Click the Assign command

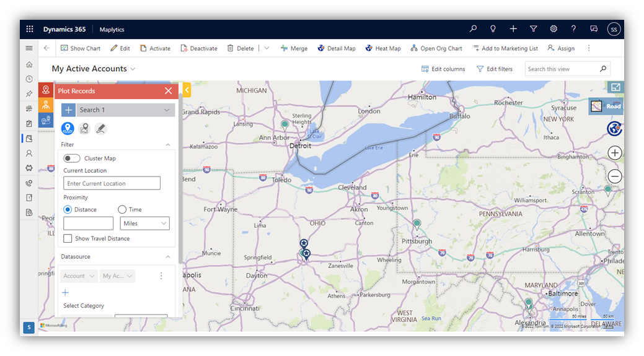[561, 48]
